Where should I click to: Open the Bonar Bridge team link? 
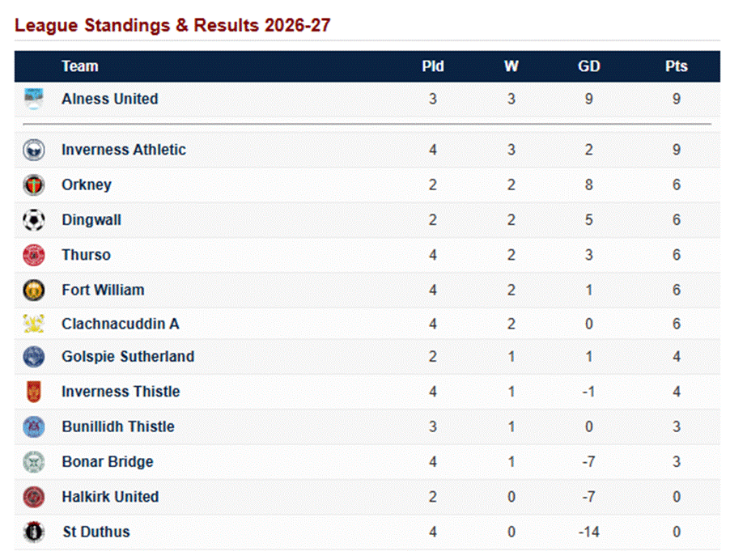(108, 462)
